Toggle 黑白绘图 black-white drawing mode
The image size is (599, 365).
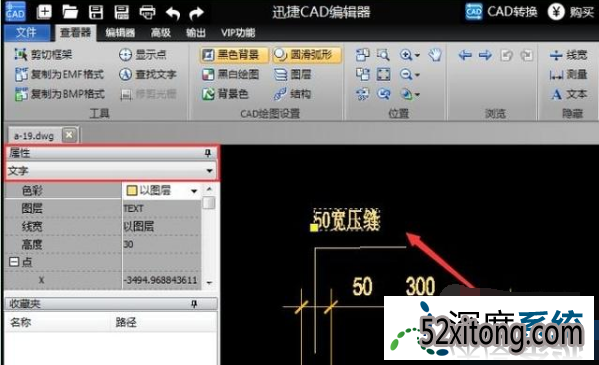(x=231, y=74)
